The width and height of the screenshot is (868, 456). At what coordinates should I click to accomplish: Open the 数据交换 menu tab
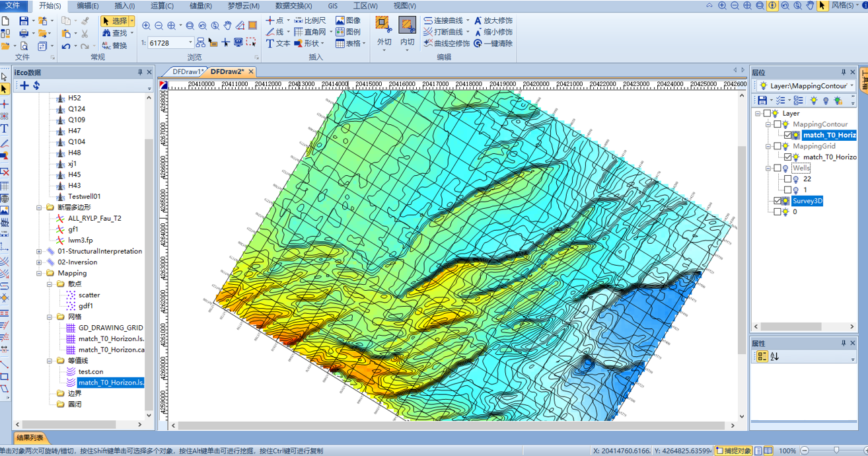click(x=293, y=6)
